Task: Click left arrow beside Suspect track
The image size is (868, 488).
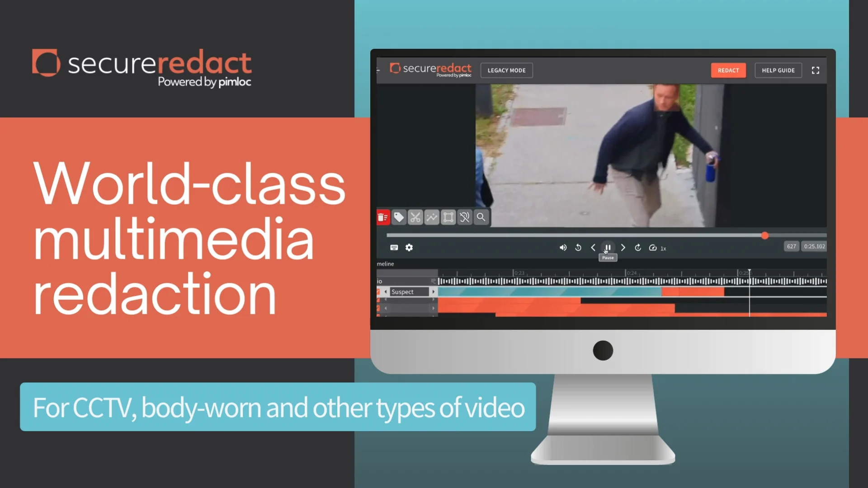Action: pos(386,292)
